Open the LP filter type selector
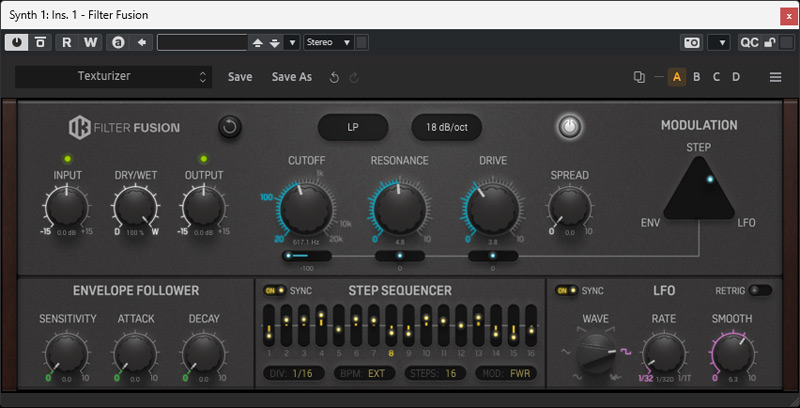This screenshot has width=800, height=408. (353, 127)
